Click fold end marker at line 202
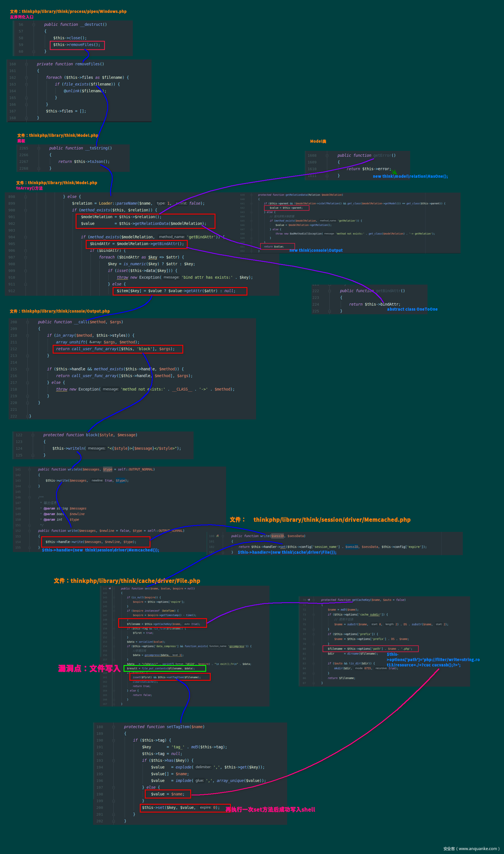 [x=113, y=821]
